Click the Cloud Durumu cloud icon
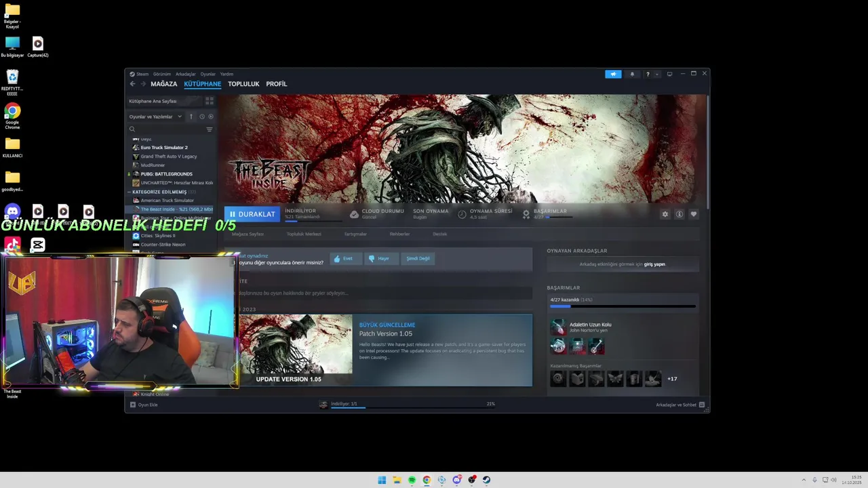868x488 pixels. [x=354, y=214]
